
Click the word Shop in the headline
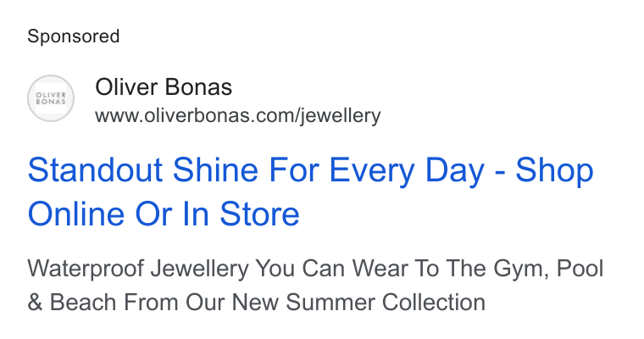pos(554,169)
